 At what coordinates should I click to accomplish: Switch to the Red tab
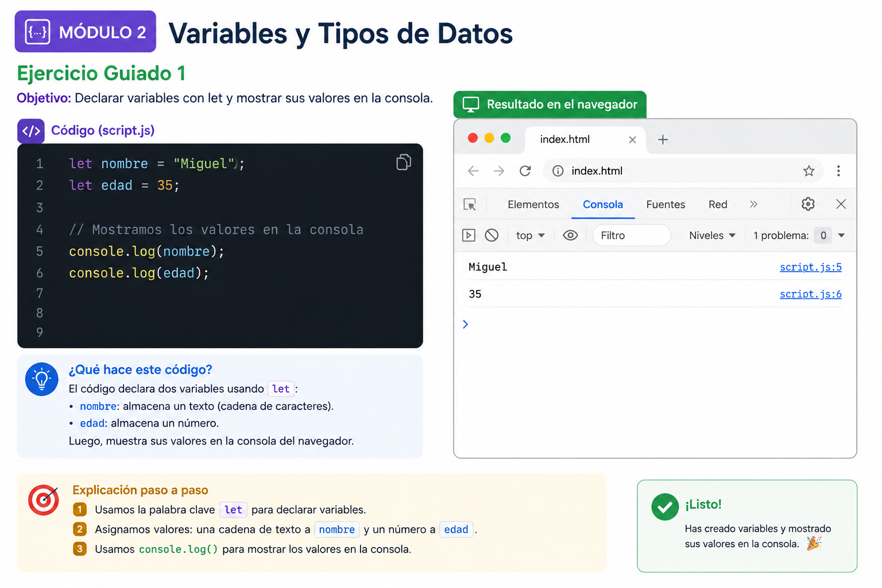(x=718, y=204)
